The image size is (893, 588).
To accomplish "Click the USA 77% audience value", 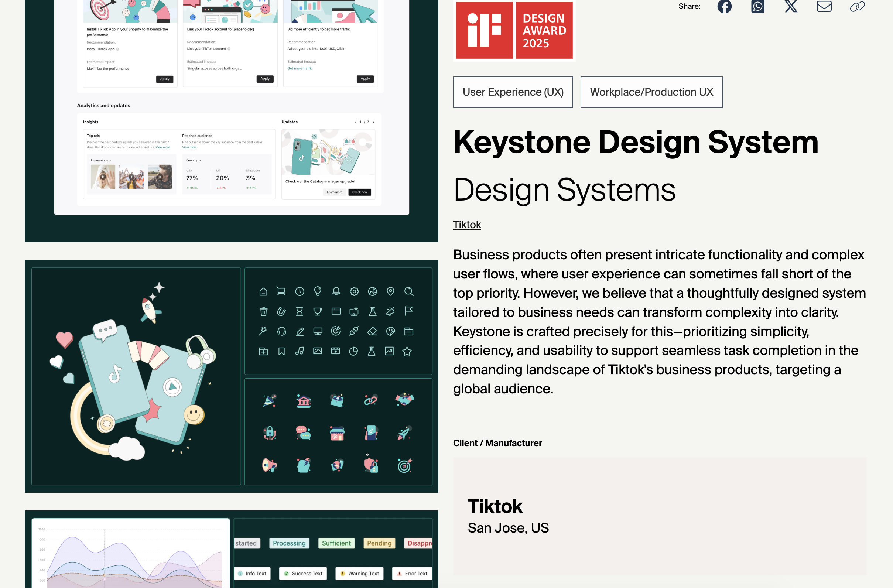I will [192, 178].
